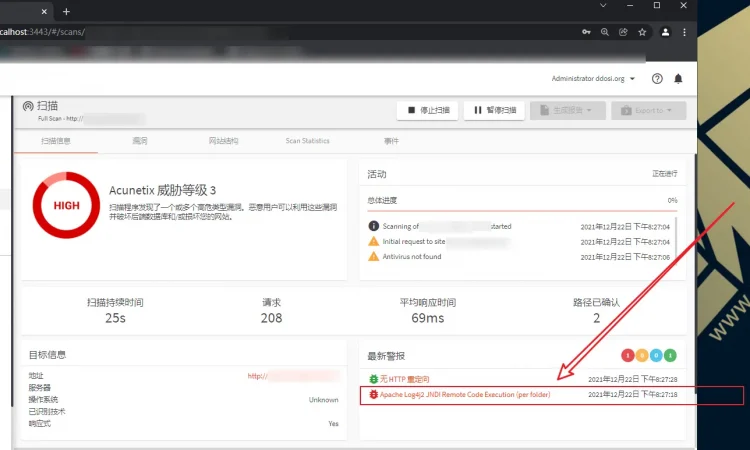Open the Chrome three-dot menu
The width and height of the screenshot is (750, 450).
(684, 32)
